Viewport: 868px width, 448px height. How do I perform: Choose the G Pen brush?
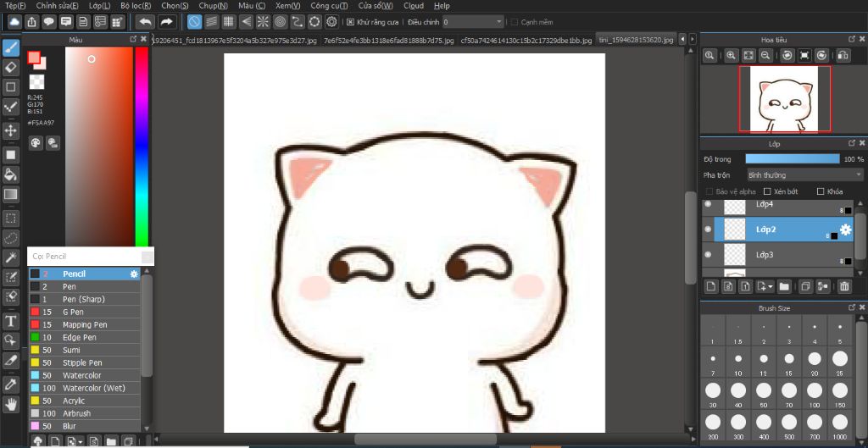click(84, 312)
